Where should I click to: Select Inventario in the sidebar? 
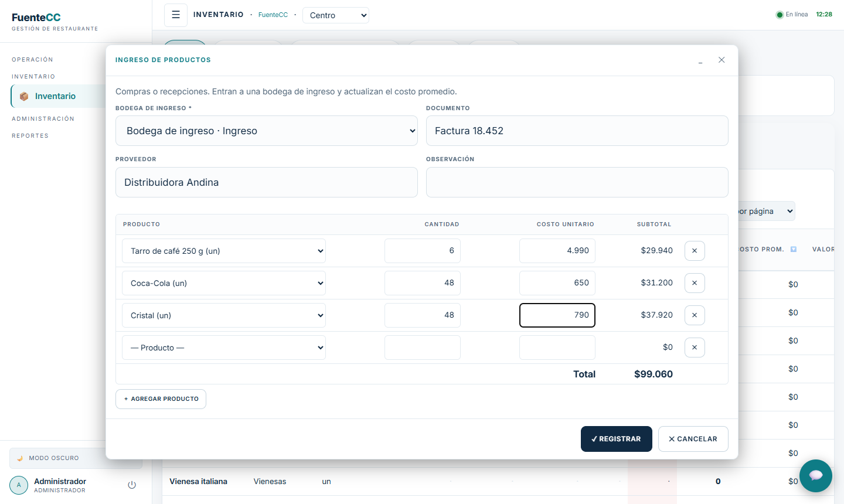[x=59, y=96]
